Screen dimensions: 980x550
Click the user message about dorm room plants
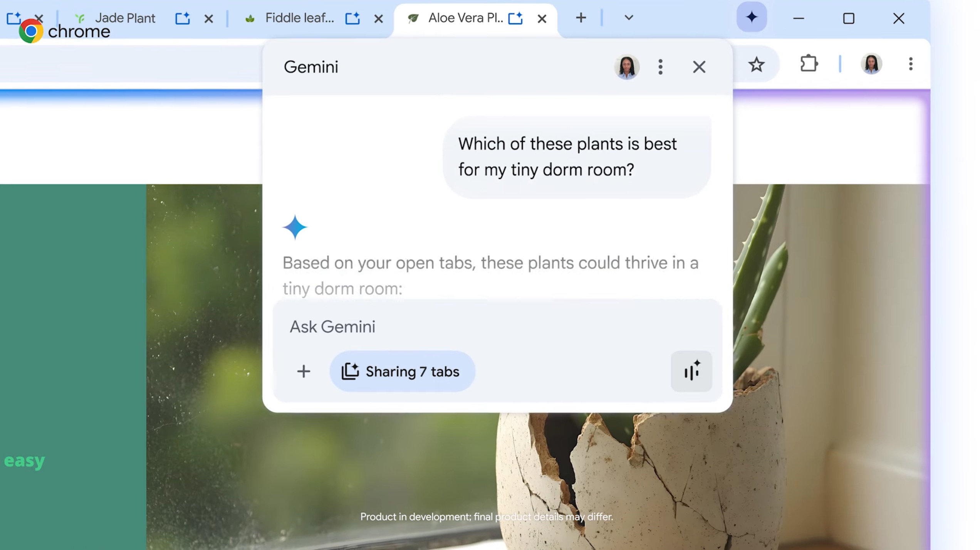click(x=577, y=157)
